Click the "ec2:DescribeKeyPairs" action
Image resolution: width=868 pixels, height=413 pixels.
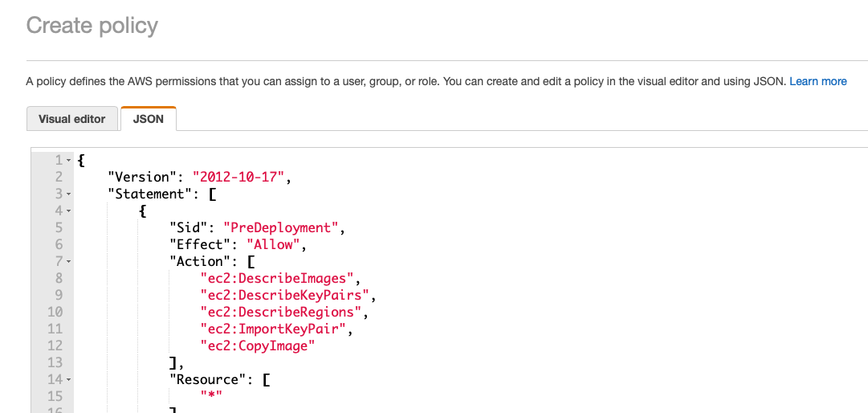[284, 295]
